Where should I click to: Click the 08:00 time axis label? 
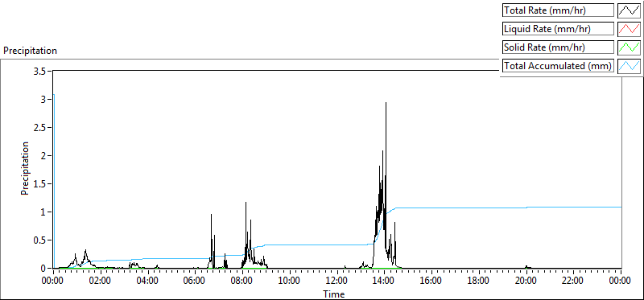tap(242, 282)
